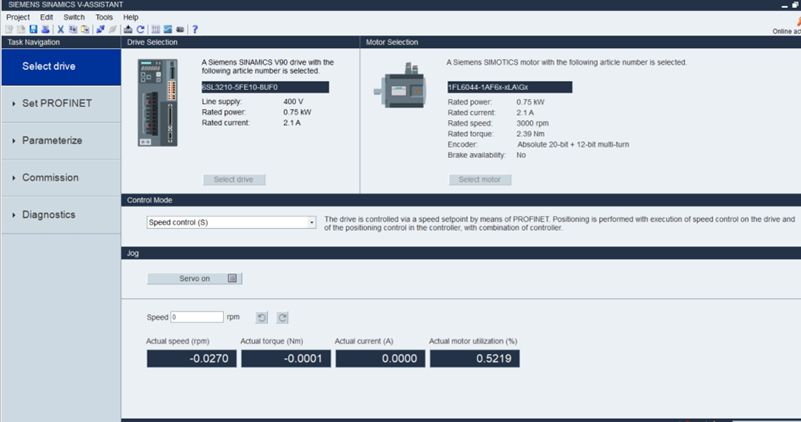801x422 pixels.
Task: Click the Open project toolbar icon
Action: tap(21, 29)
